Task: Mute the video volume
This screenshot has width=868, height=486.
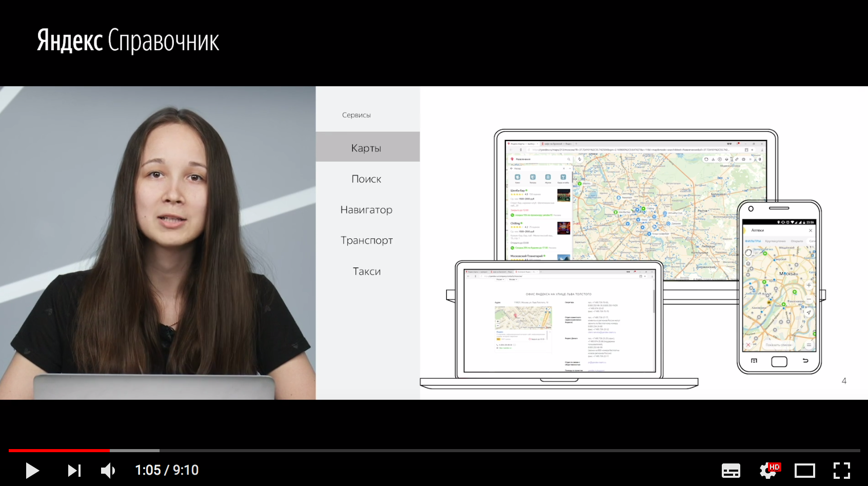Action: click(x=108, y=470)
